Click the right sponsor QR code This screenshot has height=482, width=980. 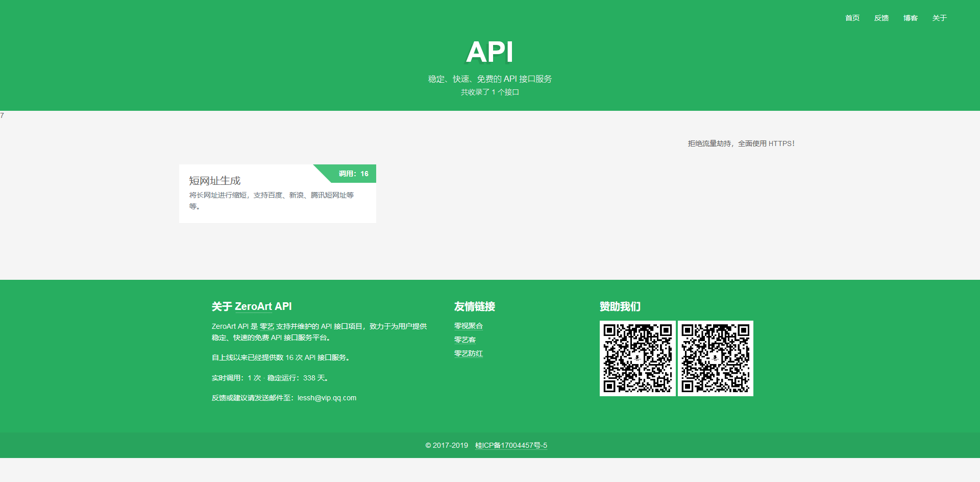click(715, 358)
